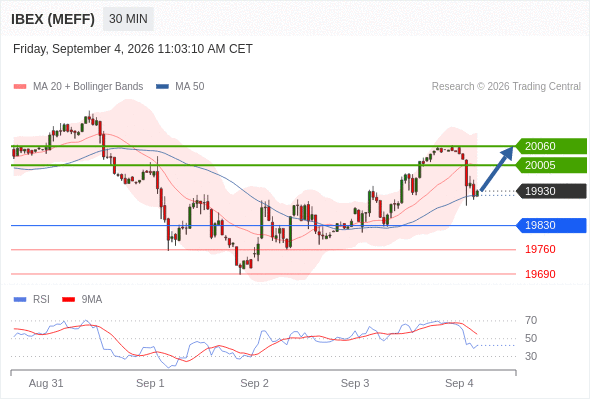Click the 19930 current price tag

tap(551, 191)
